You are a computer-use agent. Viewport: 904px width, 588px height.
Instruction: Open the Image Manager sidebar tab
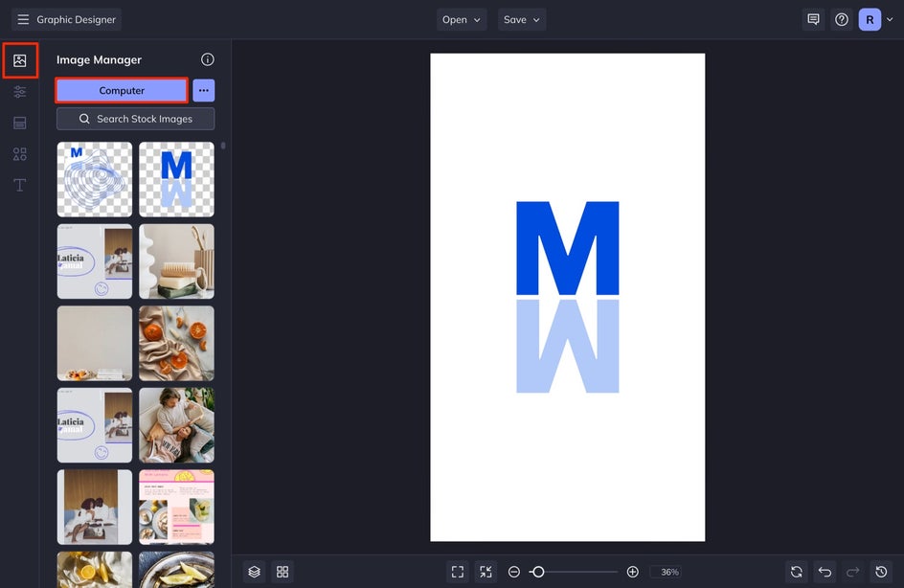(19, 60)
